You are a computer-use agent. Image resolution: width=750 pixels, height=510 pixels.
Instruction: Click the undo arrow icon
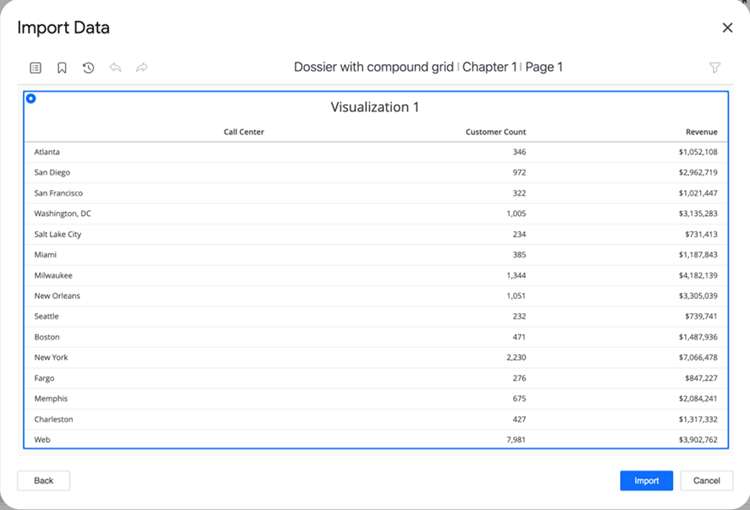pos(115,68)
